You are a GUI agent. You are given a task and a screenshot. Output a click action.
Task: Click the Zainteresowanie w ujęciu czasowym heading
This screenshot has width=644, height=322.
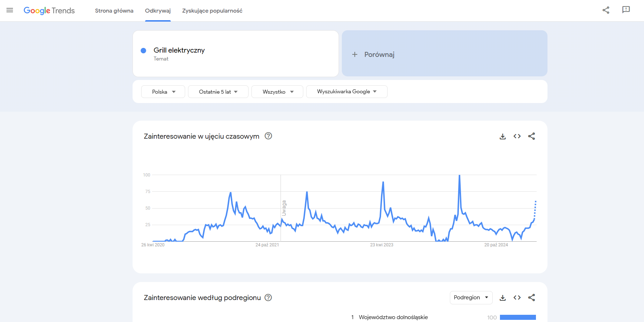click(202, 136)
